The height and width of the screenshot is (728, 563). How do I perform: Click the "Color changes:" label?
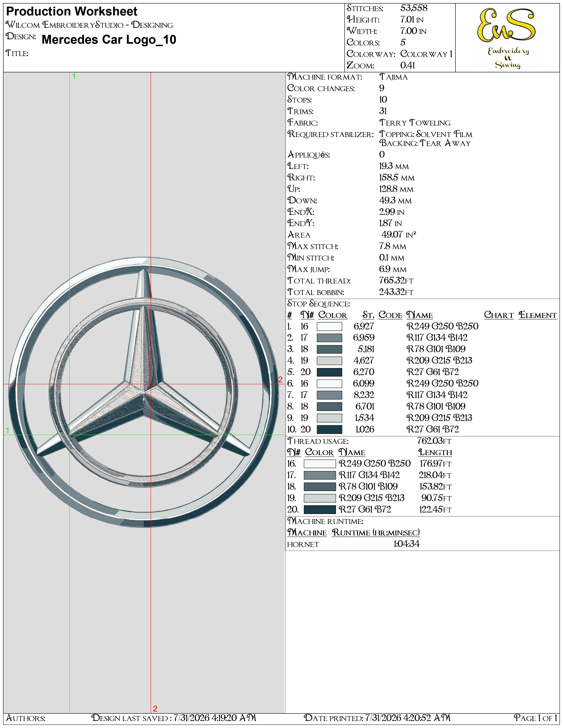(x=321, y=88)
